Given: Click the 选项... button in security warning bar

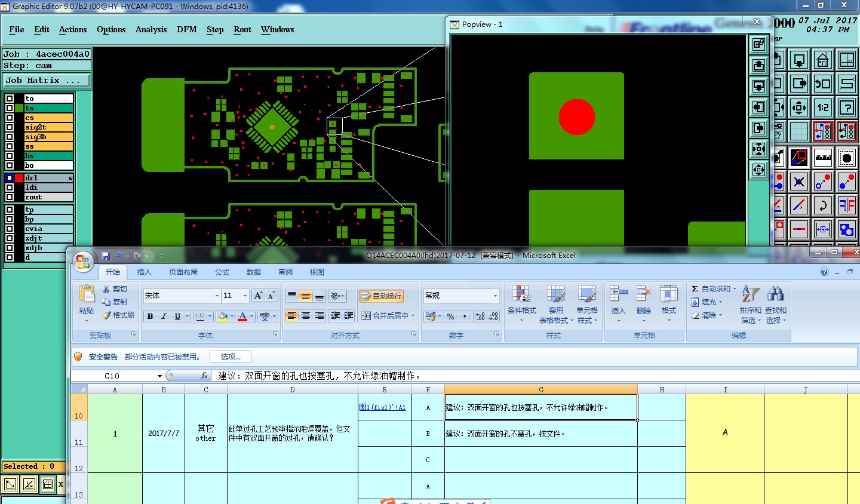Looking at the screenshot, I should (x=231, y=357).
